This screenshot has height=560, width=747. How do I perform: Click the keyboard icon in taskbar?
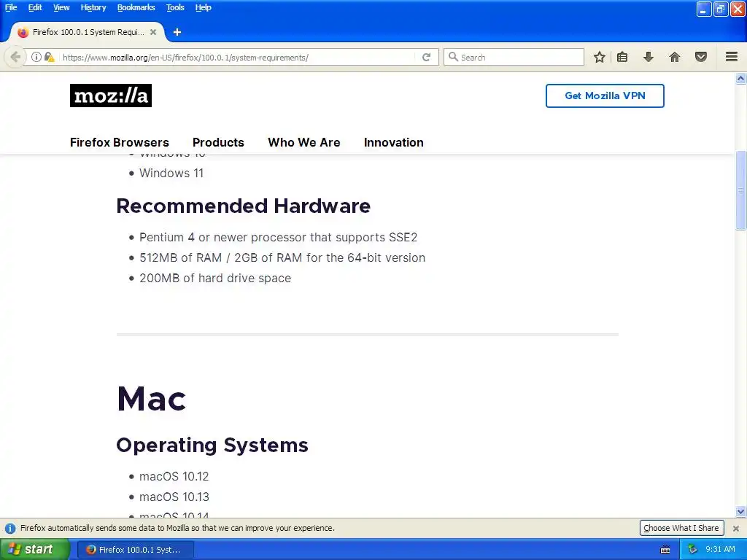[x=665, y=550]
